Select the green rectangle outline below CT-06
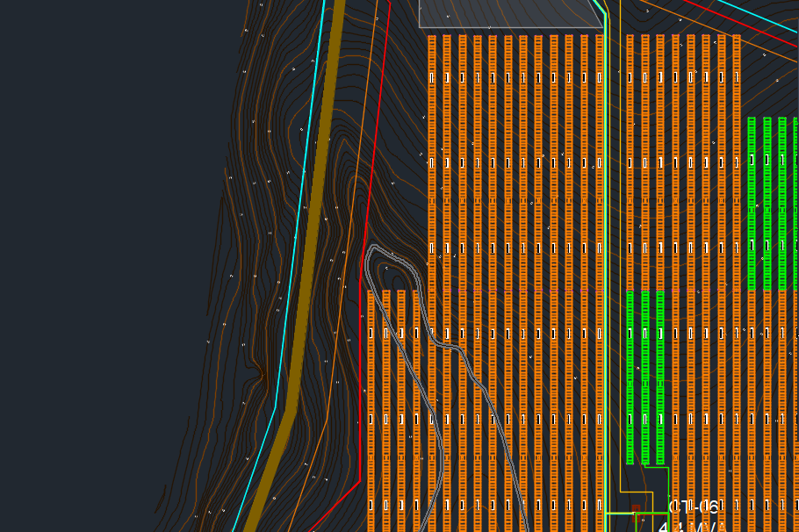799x532 pixels. 651,521
